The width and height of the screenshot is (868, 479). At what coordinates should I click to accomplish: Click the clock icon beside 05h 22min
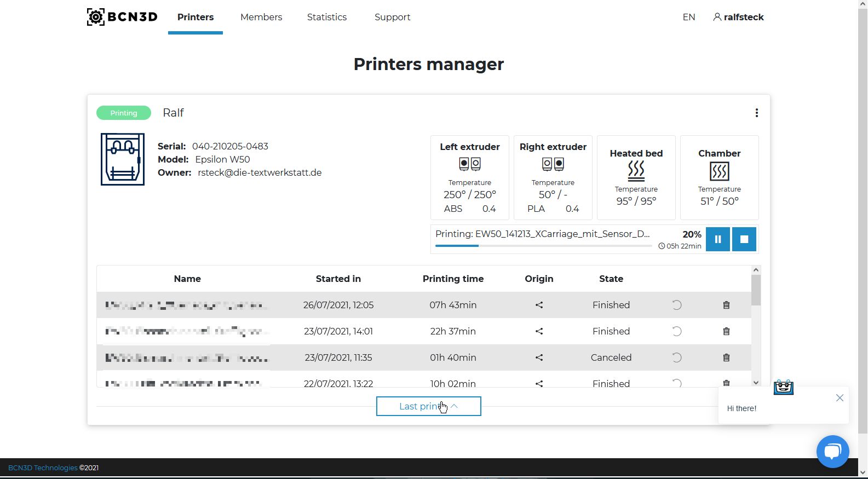(x=662, y=246)
